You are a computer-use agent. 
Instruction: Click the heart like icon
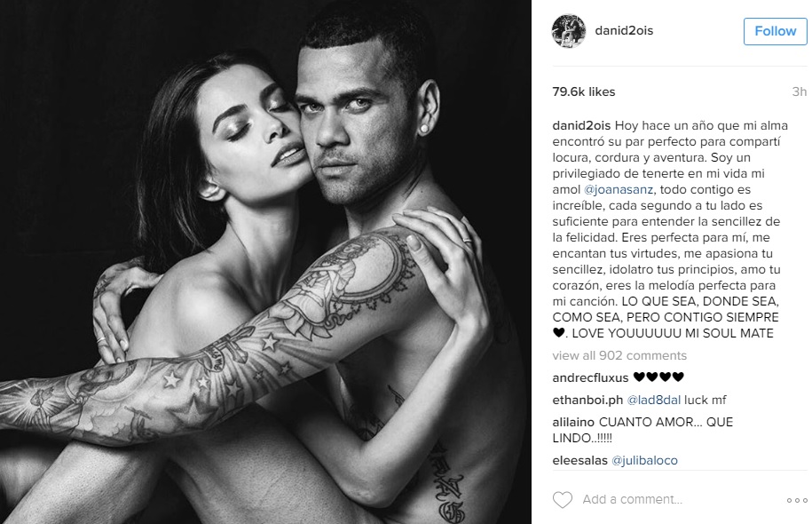(x=563, y=500)
